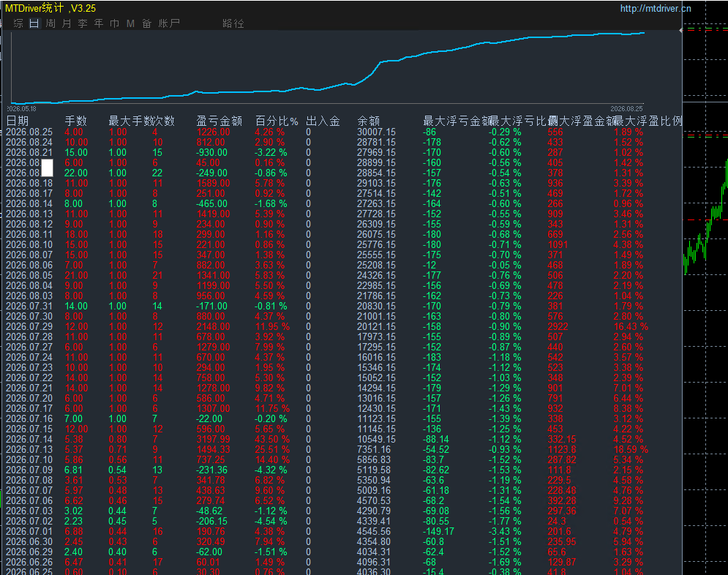Click the -62.00 loss amount
Screen dimensions: 728x575
point(209,552)
